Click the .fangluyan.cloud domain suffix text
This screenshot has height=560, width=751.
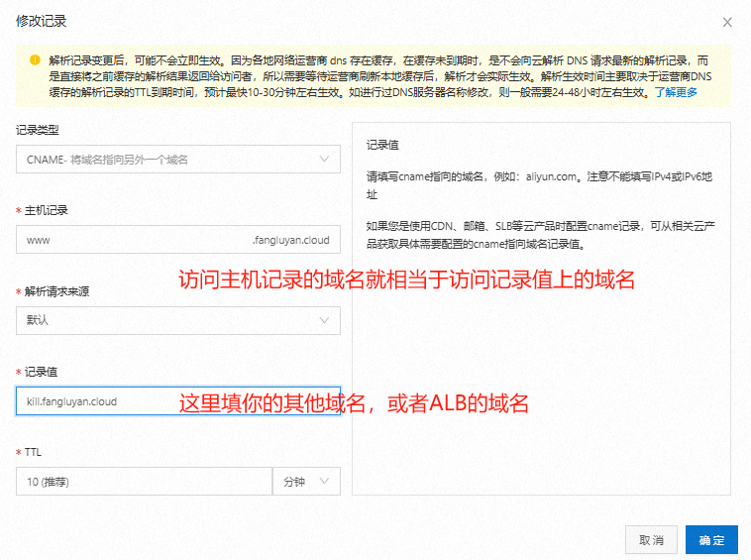tap(291, 240)
